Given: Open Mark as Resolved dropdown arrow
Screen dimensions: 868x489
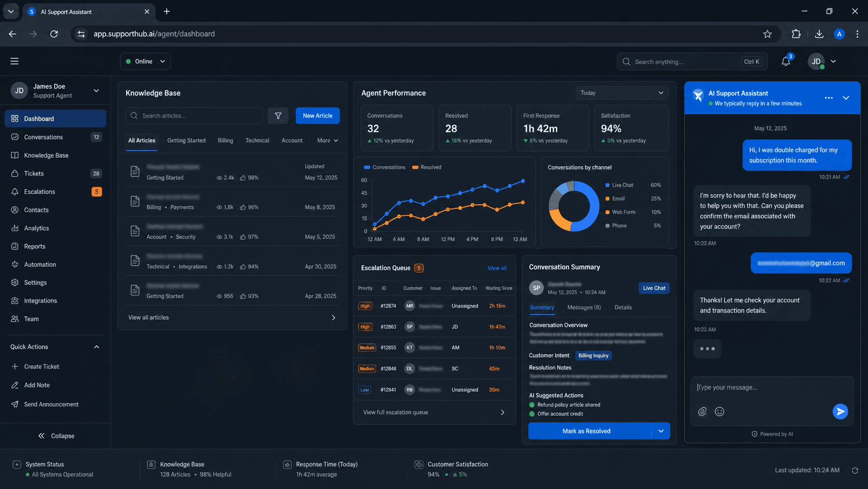Looking at the screenshot, I should tap(661, 431).
